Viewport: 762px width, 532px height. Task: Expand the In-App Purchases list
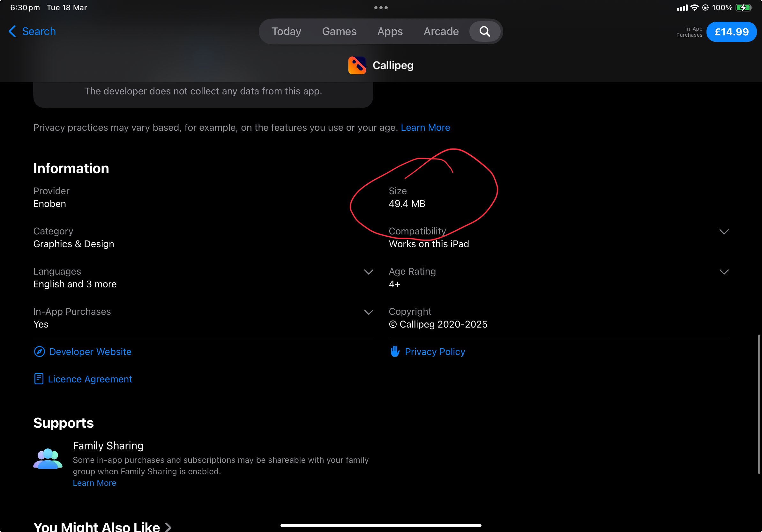pos(368,312)
